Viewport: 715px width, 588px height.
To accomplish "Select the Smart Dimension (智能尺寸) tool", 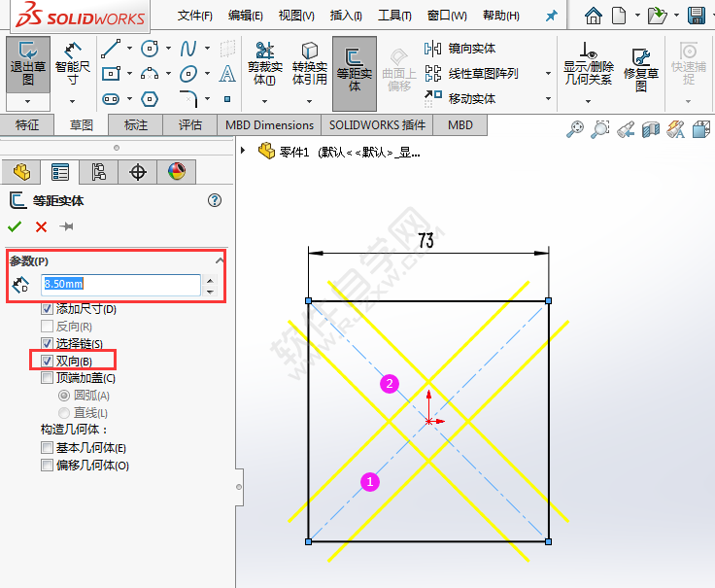I will tap(73, 64).
